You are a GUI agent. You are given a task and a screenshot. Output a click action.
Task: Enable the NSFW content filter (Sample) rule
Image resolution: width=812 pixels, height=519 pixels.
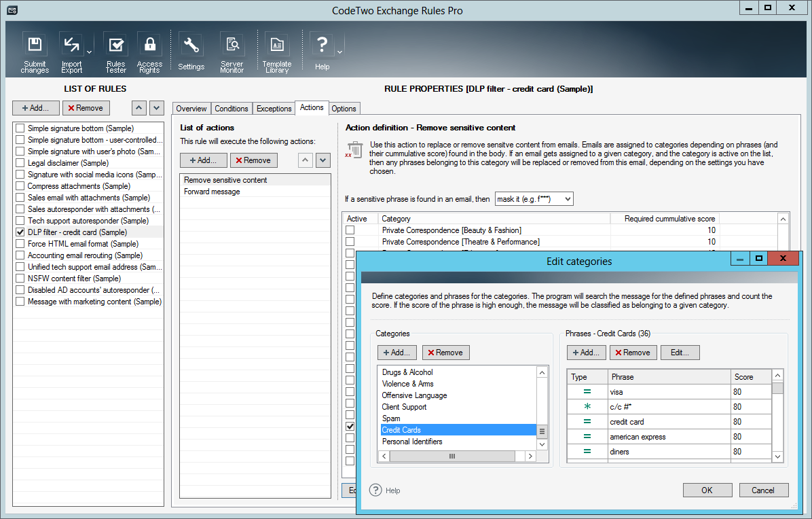pyautogui.click(x=20, y=278)
